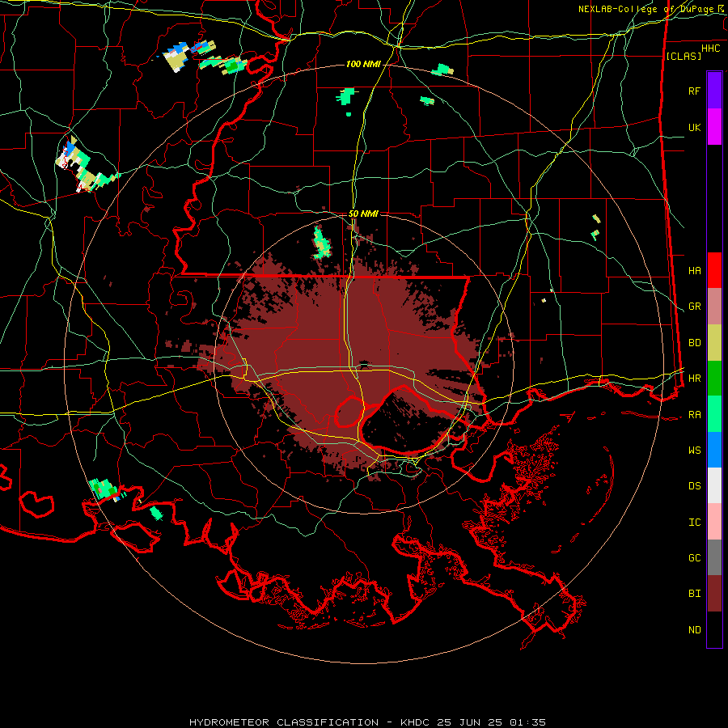Click the BI legend label
The width and height of the screenshot is (728, 728).
694,594
